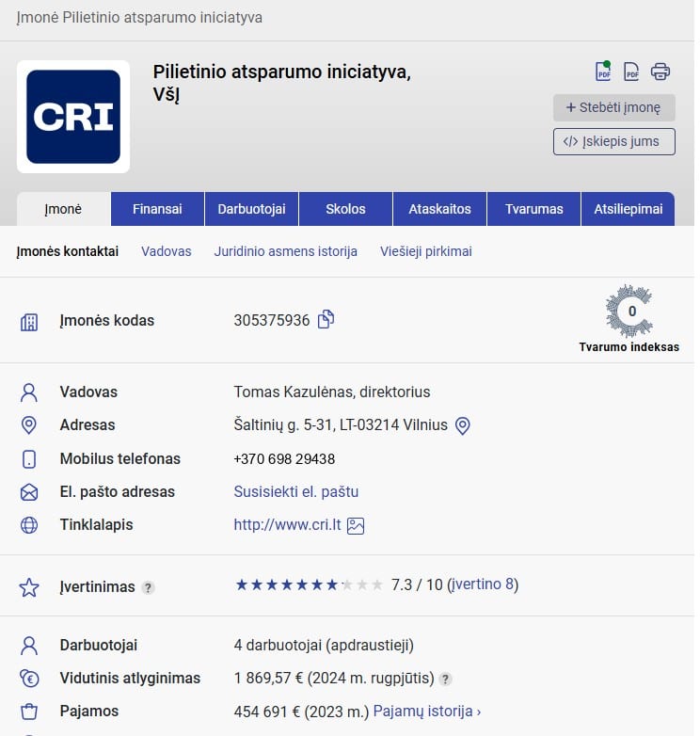The image size is (700, 736).
Task: Print the company page with printer icon
Action: (x=660, y=72)
